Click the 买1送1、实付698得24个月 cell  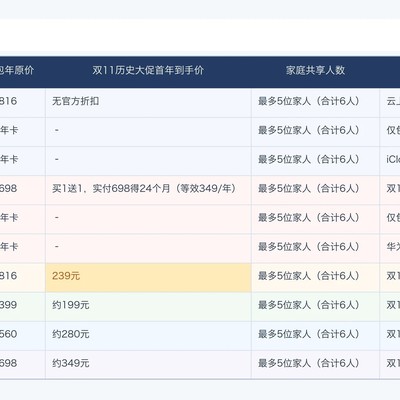148,189
